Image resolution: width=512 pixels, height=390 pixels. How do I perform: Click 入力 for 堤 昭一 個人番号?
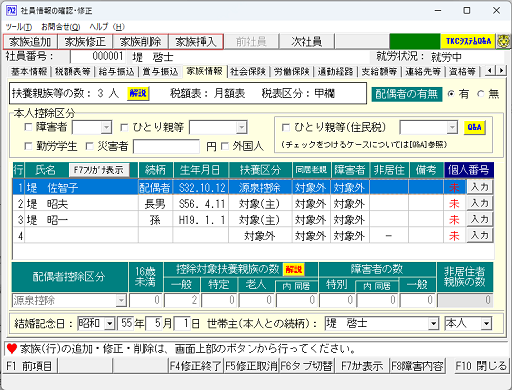pos(480,219)
